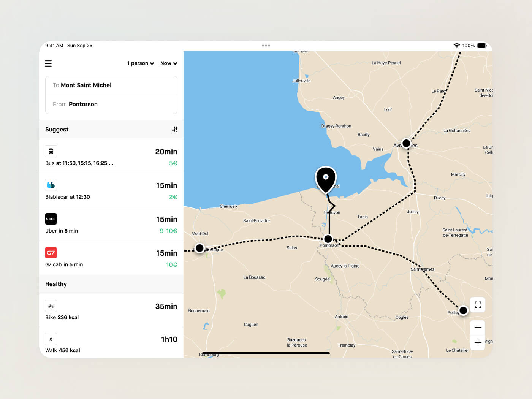Click the Bus transport icon

[51, 151]
